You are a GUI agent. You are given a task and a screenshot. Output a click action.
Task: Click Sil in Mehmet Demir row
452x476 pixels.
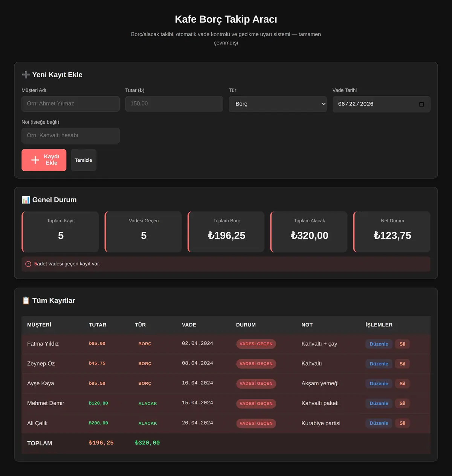pos(402,403)
